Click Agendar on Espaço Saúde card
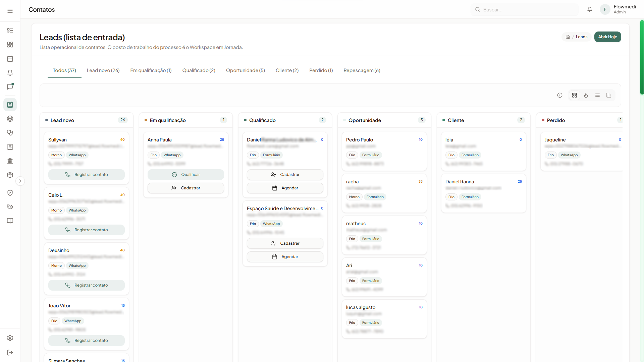This screenshot has height=362, width=644. tap(285, 257)
